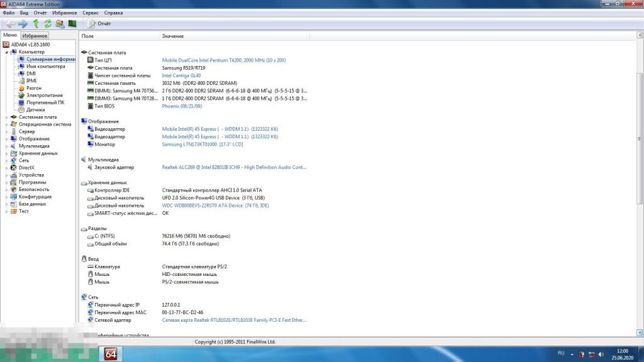Open the Realtek ALC269 audio adapter link
This screenshot has width=644, height=362.
[x=234, y=167]
